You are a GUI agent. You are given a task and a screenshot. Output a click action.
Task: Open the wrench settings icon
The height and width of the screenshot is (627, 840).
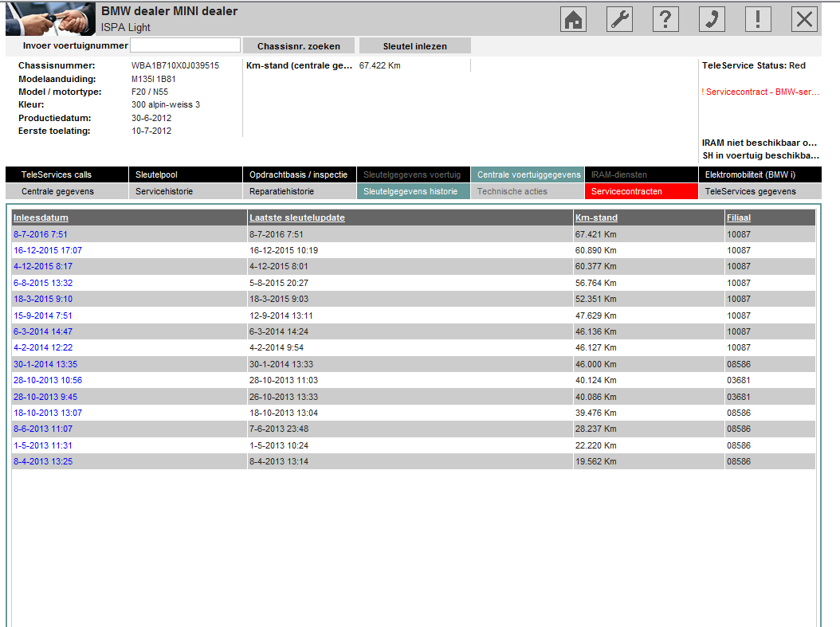619,19
